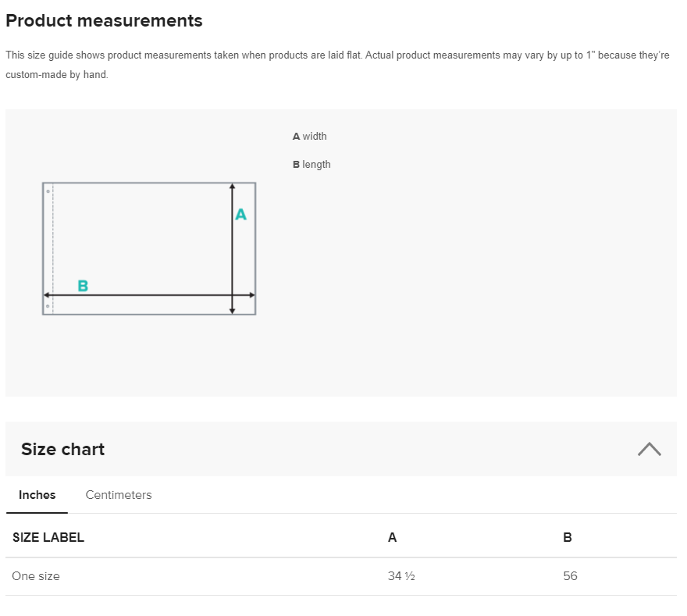
Task: Click the 34 ½ width value
Action: 401,576
